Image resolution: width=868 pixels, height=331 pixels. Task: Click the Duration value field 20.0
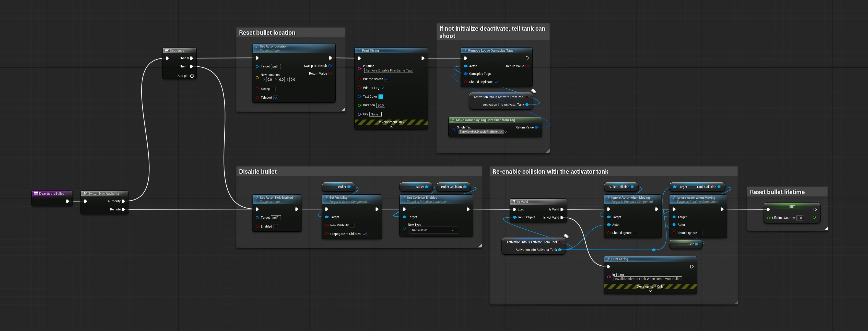pyautogui.click(x=381, y=105)
